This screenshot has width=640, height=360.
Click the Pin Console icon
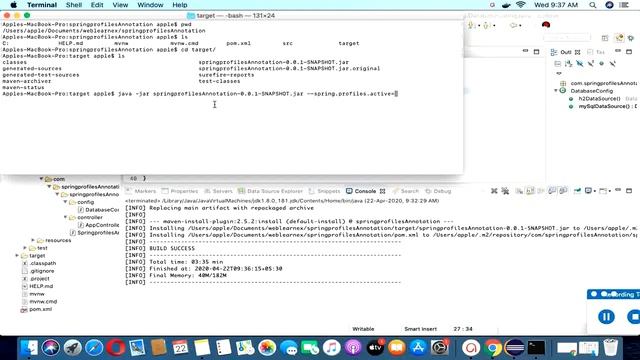(577, 191)
